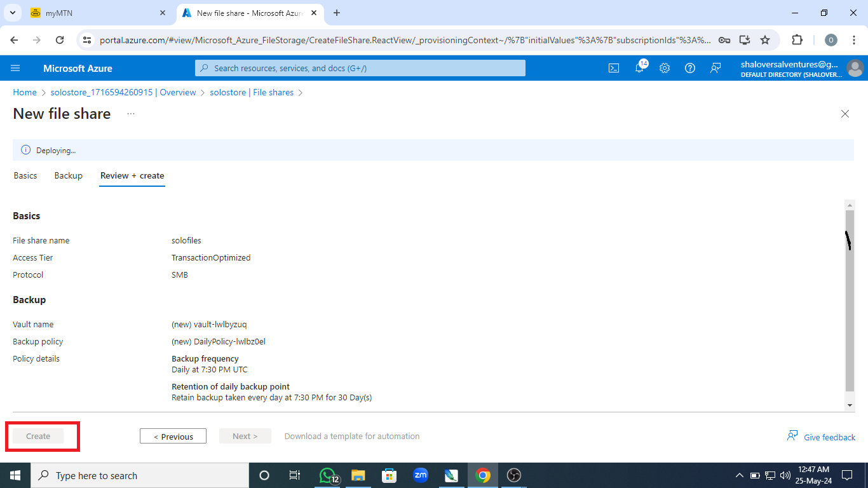Open solostore | File shares breadcrumb
This screenshot has height=488, width=868.
[252, 92]
